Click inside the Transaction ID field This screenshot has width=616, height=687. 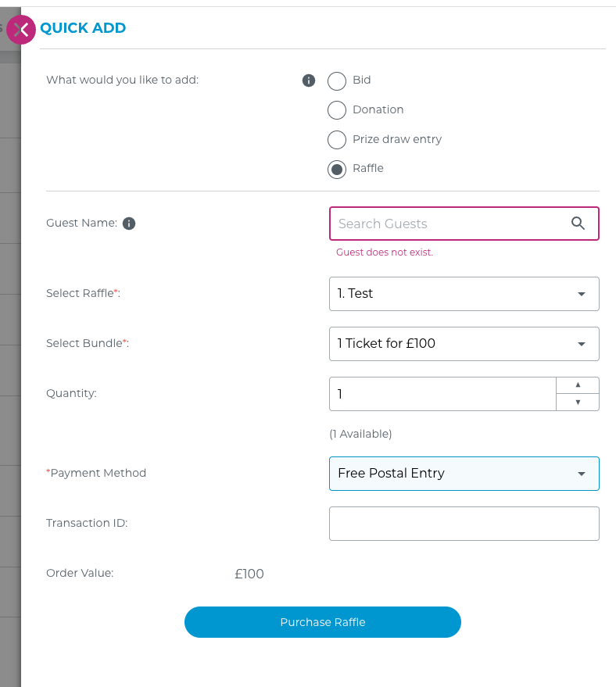[464, 523]
